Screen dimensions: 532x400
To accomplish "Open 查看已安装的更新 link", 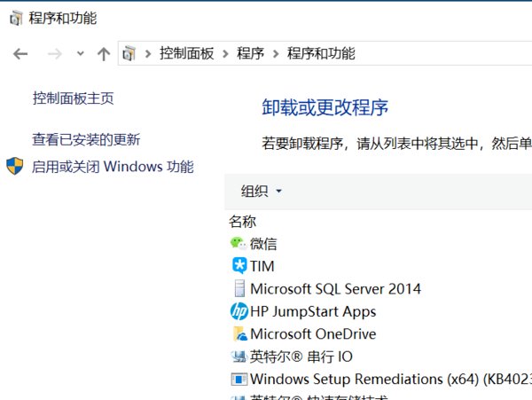I will [86, 139].
